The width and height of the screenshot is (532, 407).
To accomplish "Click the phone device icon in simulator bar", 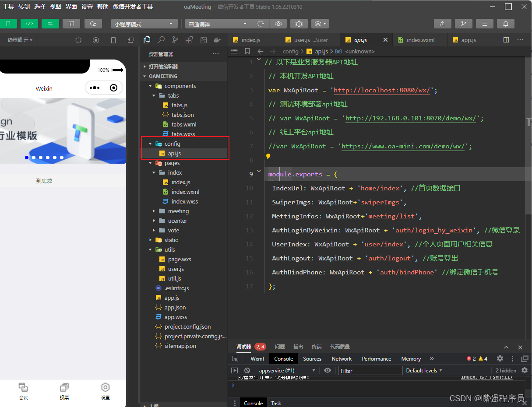I will [x=113, y=40].
